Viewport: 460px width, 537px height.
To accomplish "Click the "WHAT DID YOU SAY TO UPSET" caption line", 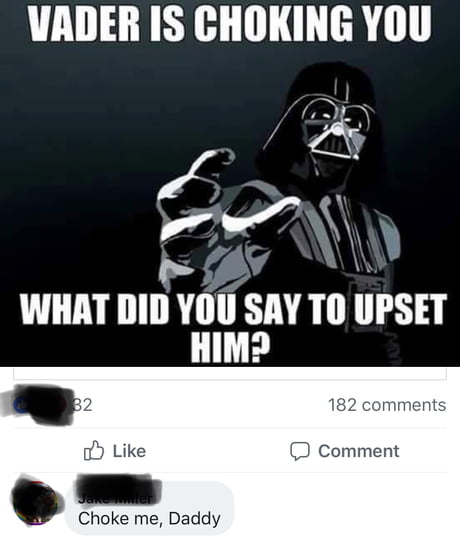I will click(x=233, y=309).
